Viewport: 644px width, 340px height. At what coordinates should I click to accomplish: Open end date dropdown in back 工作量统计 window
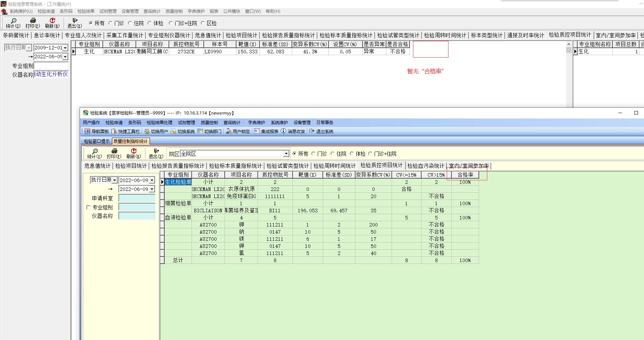pos(65,57)
